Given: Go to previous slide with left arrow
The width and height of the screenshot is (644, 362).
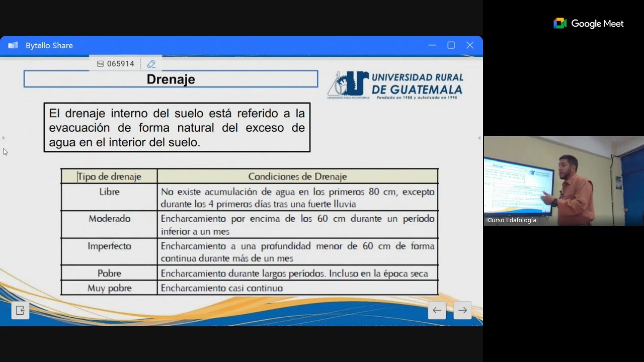Looking at the screenshot, I should coord(437,310).
